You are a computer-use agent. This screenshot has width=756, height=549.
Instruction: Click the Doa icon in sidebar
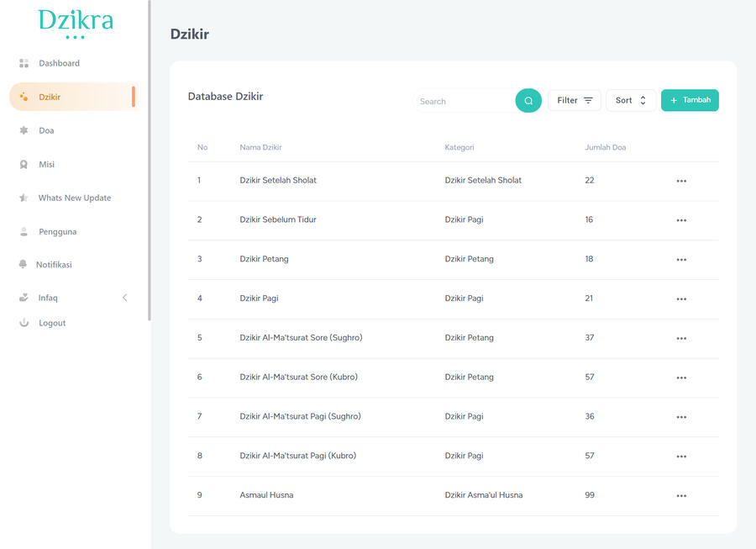(24, 130)
